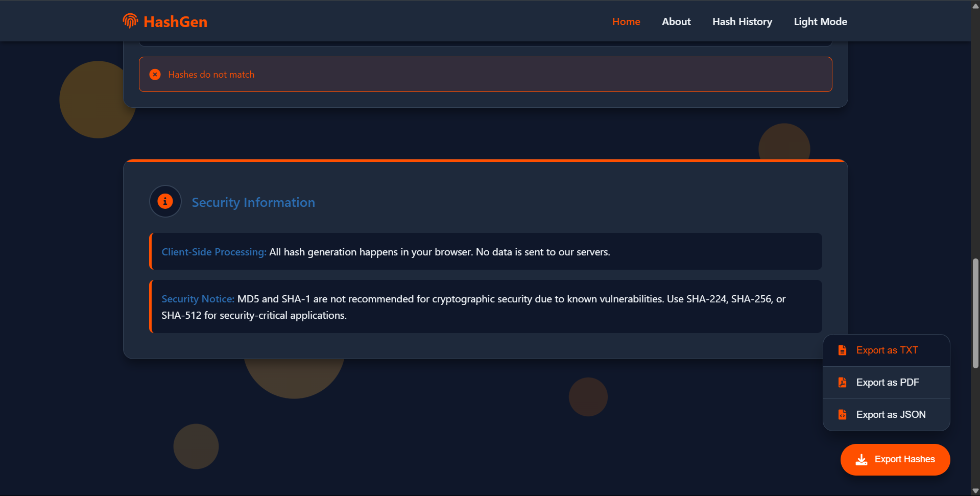Toggle Light Mode theme
980x496 pixels.
[x=820, y=21]
